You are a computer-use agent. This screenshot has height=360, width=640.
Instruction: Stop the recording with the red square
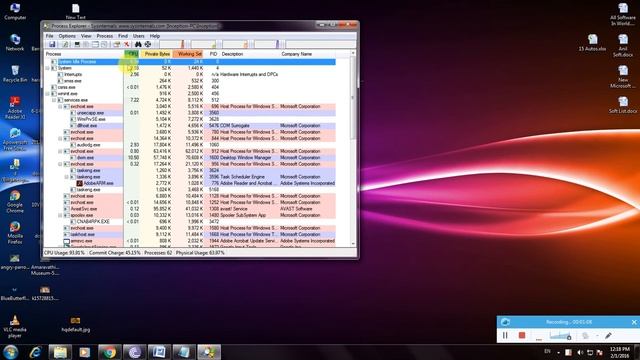point(522,336)
